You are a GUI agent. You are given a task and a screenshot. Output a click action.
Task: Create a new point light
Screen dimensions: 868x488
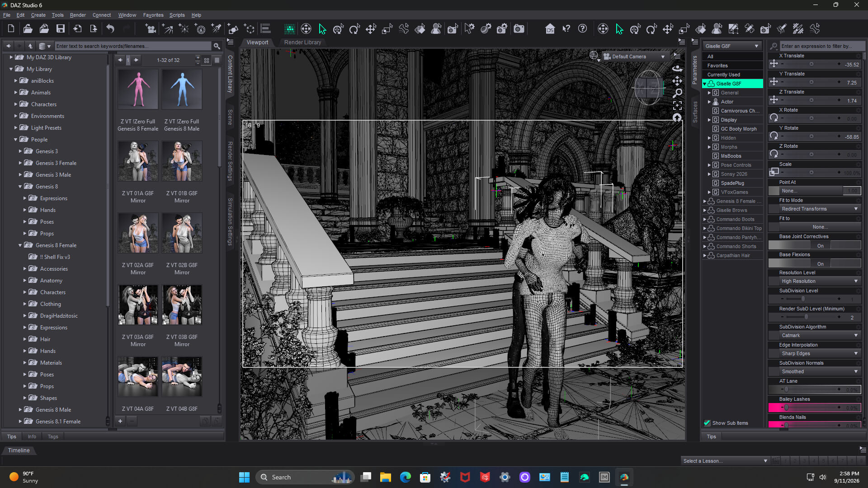click(184, 29)
